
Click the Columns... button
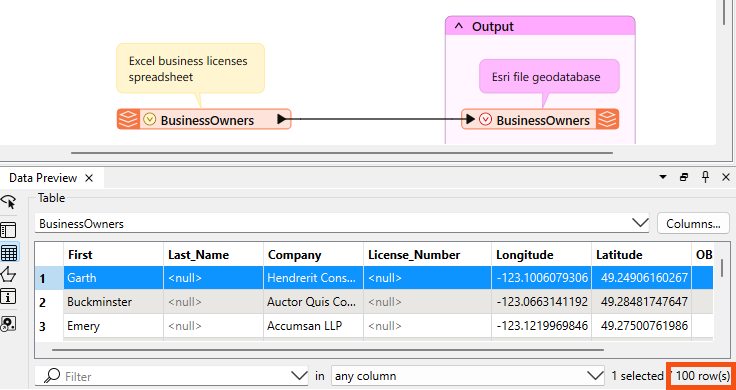(x=693, y=223)
